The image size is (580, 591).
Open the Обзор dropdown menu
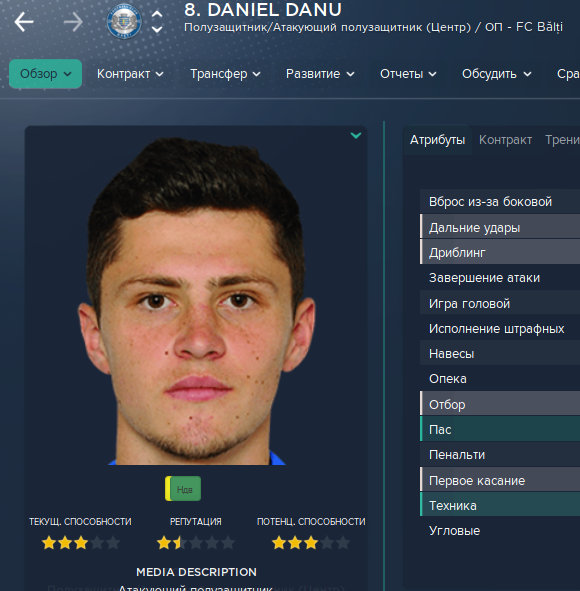(46, 74)
